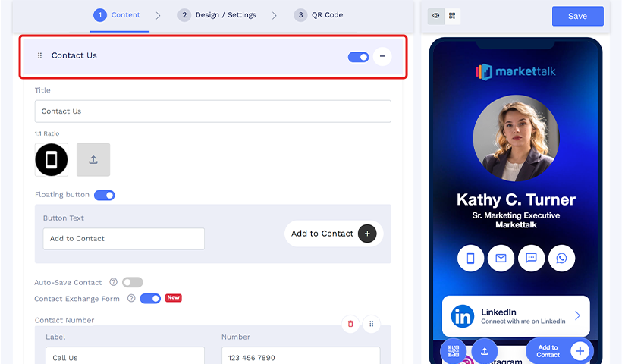Image resolution: width=622 pixels, height=364 pixels.
Task: Click the SMS message icon in preview
Action: pyautogui.click(x=531, y=258)
